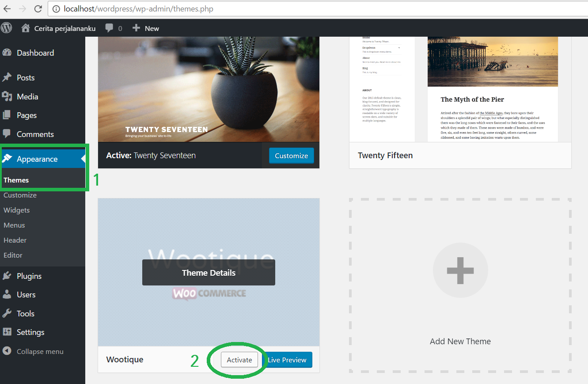
Task: Click the Dashboard gauge icon
Action: point(7,53)
